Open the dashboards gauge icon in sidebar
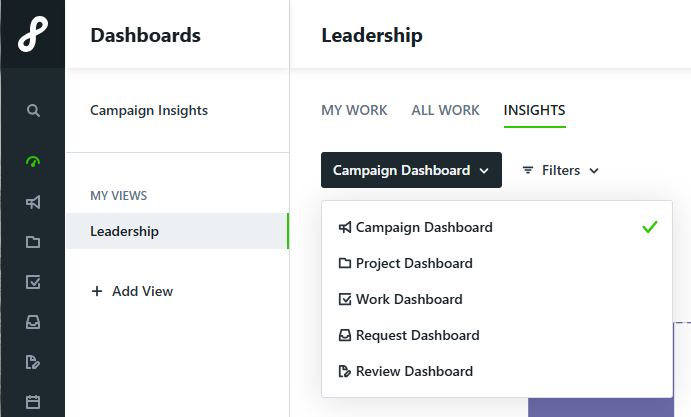 pos(33,162)
